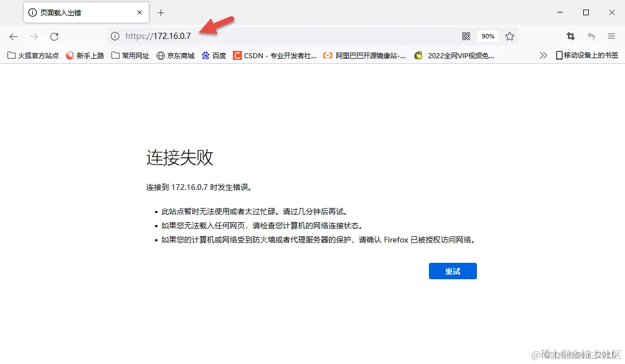Click the back navigation arrow
The height and width of the screenshot is (364, 625).
(x=14, y=36)
